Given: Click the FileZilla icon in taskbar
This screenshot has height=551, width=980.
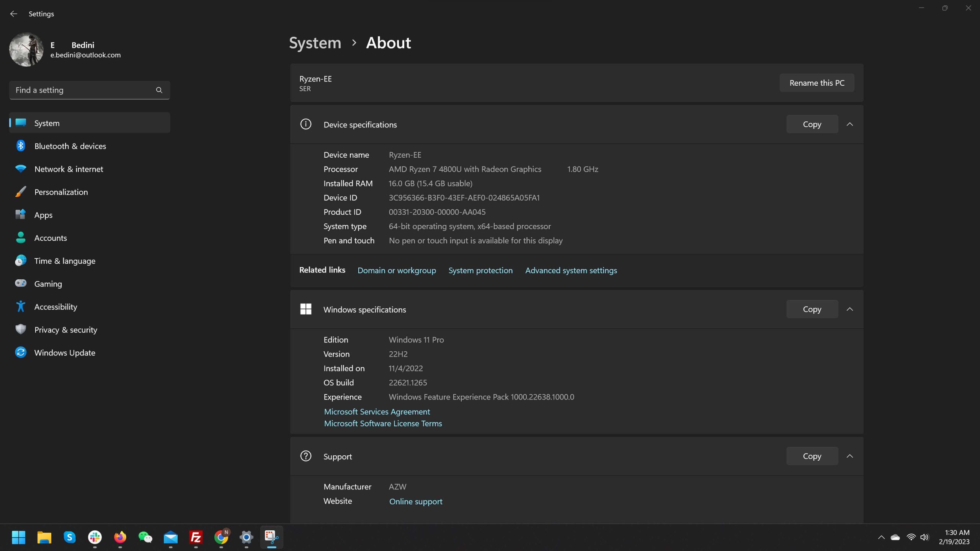Looking at the screenshot, I should point(196,537).
